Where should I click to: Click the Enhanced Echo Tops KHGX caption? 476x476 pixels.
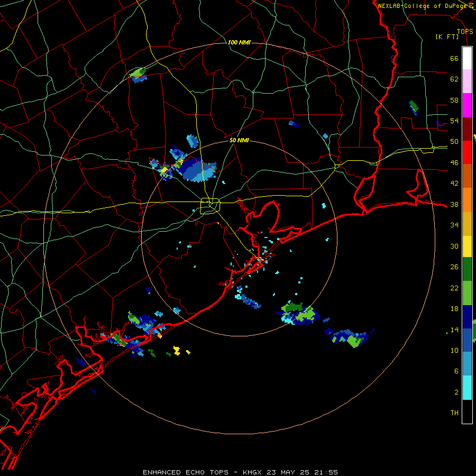pos(240,472)
